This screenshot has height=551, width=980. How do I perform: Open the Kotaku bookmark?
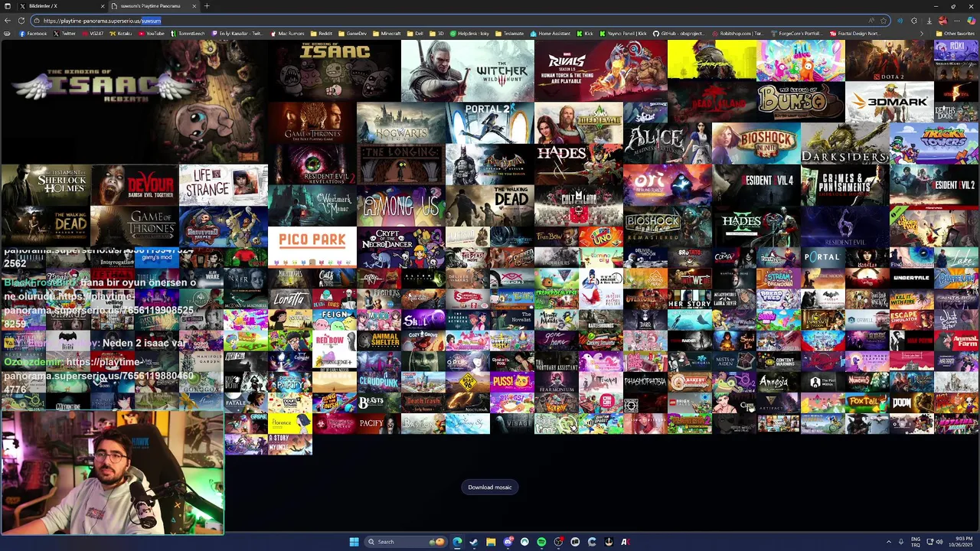point(121,34)
